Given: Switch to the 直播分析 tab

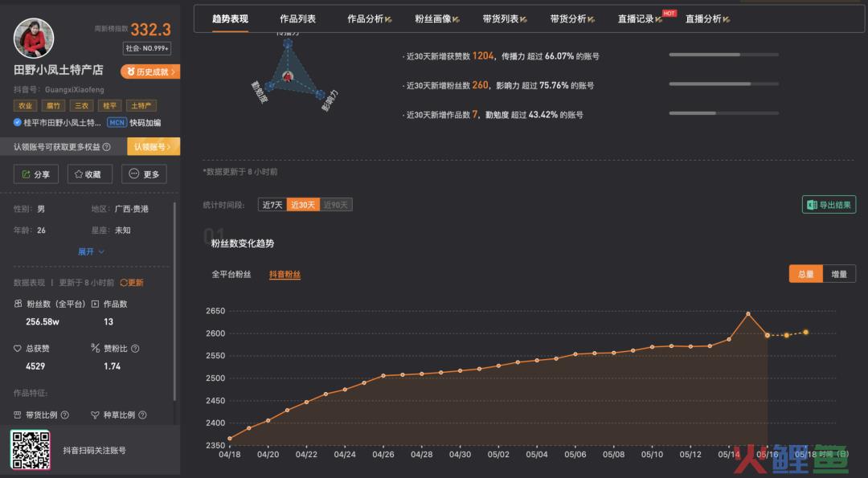Looking at the screenshot, I should [x=707, y=18].
